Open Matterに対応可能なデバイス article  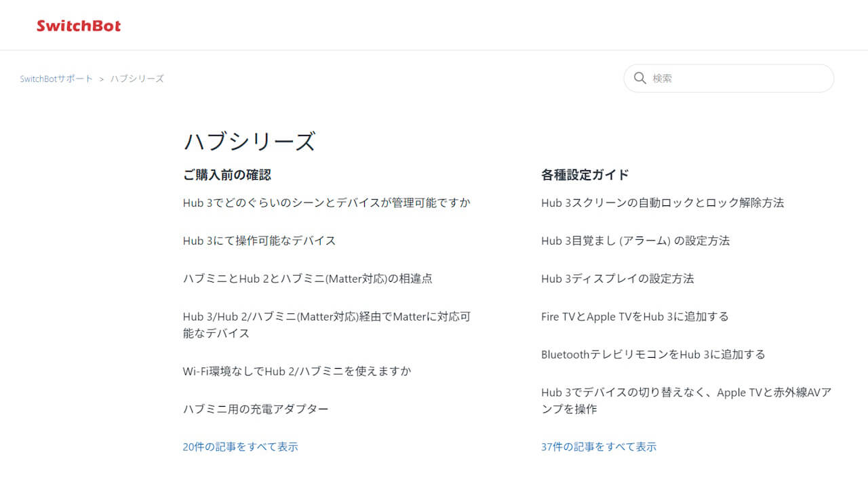click(x=327, y=325)
